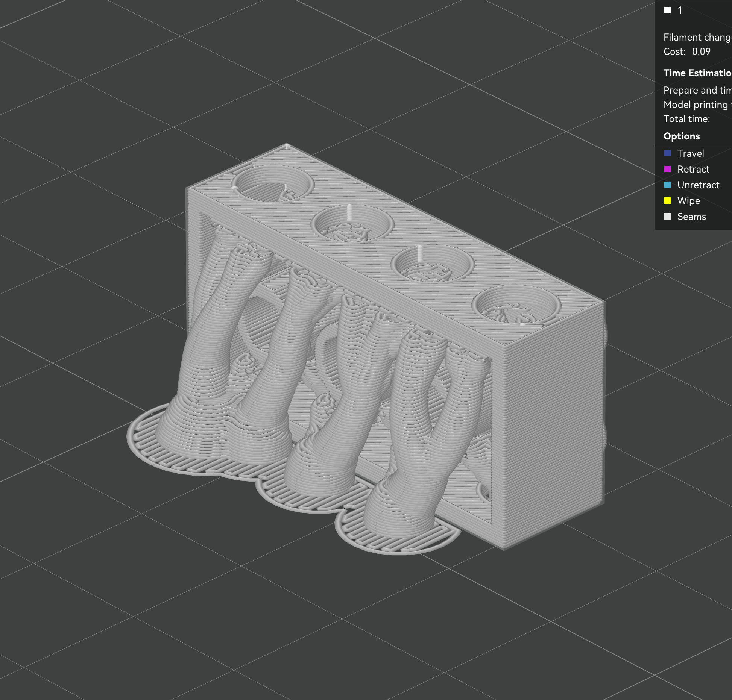Screen dimensions: 732x700
Task: Click the Filament change text
Action: point(697,37)
